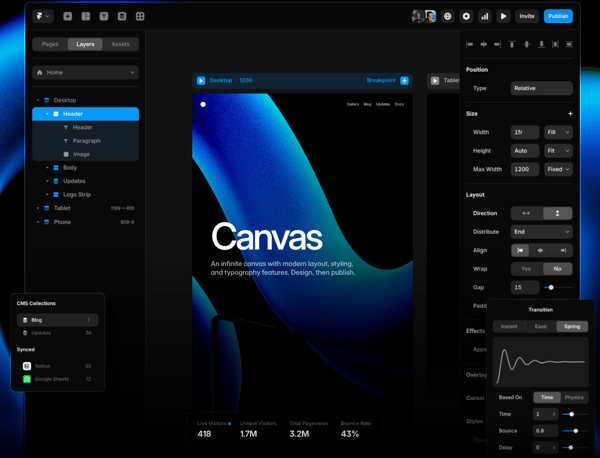
Task: Expand the Tablet layer
Action: [x=38, y=208]
